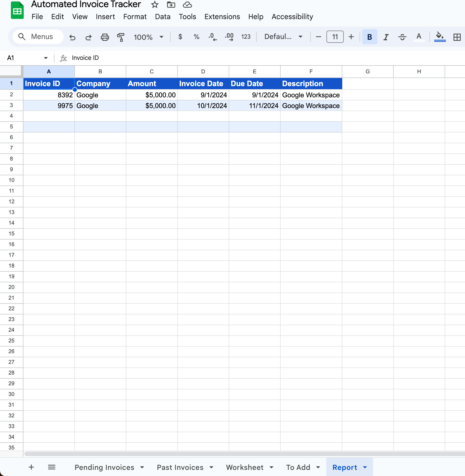Click the increase font size plus button
Image resolution: width=465 pixels, height=476 pixels.
(351, 37)
